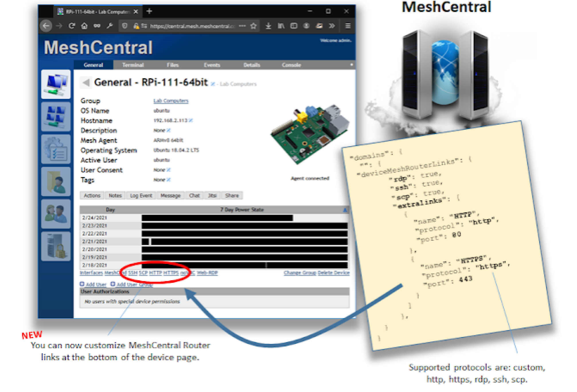The image size is (577, 392).
Task: Open the SSH router link
Action: click(x=132, y=273)
